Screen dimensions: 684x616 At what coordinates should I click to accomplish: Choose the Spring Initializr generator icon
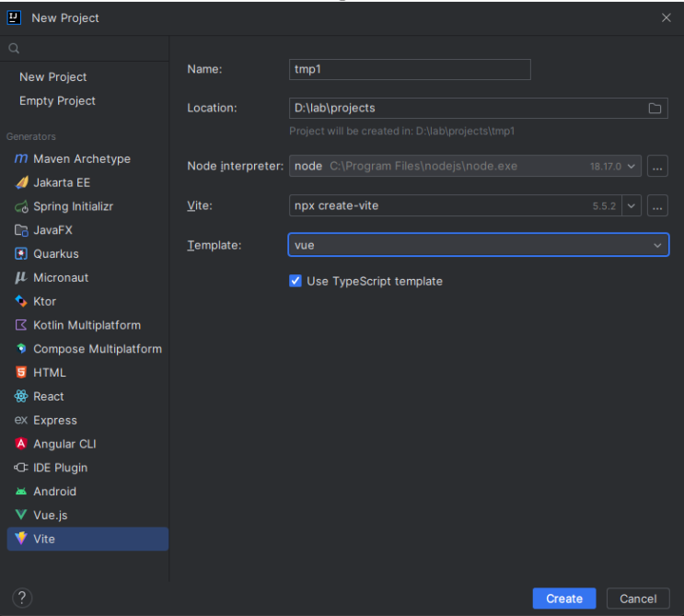pos(21,206)
